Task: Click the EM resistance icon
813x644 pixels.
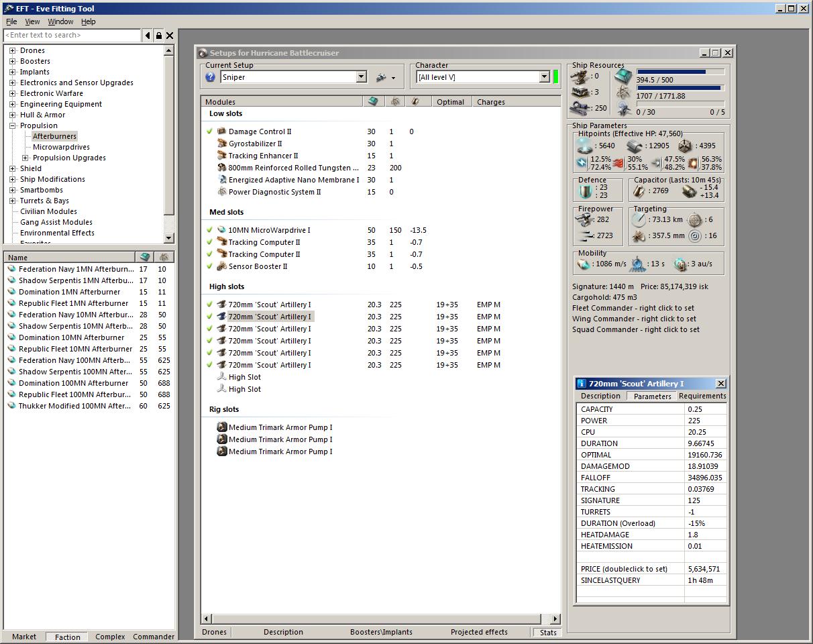Action: click(x=582, y=163)
